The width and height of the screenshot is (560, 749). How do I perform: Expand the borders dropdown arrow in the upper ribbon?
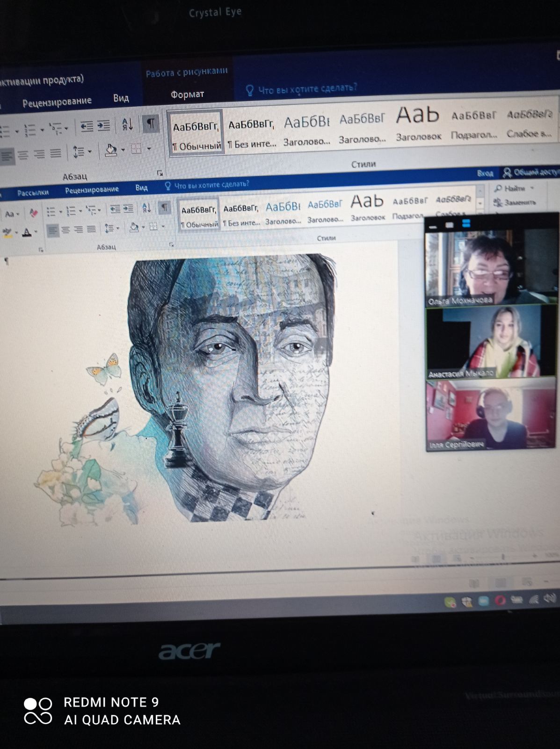[x=149, y=149]
